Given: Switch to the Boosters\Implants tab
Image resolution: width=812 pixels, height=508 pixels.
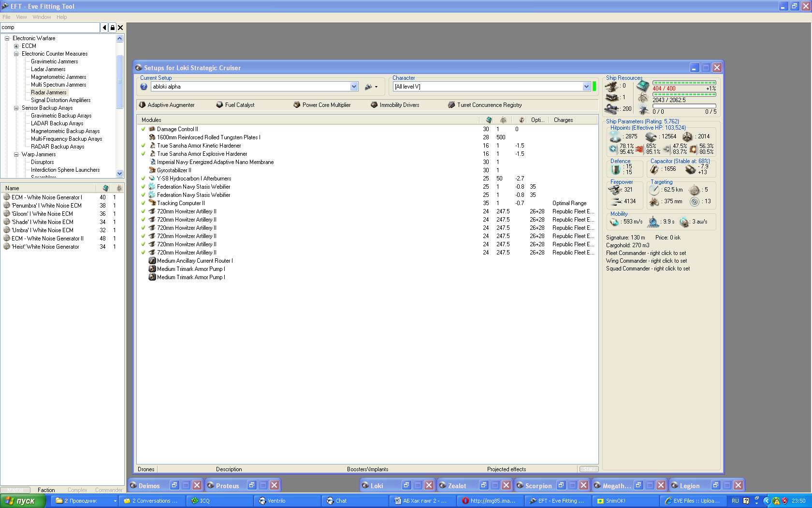Looking at the screenshot, I should (367, 469).
